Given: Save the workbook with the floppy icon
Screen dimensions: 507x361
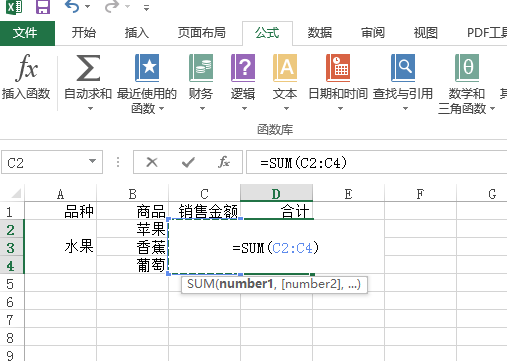Looking at the screenshot, I should (x=43, y=7).
